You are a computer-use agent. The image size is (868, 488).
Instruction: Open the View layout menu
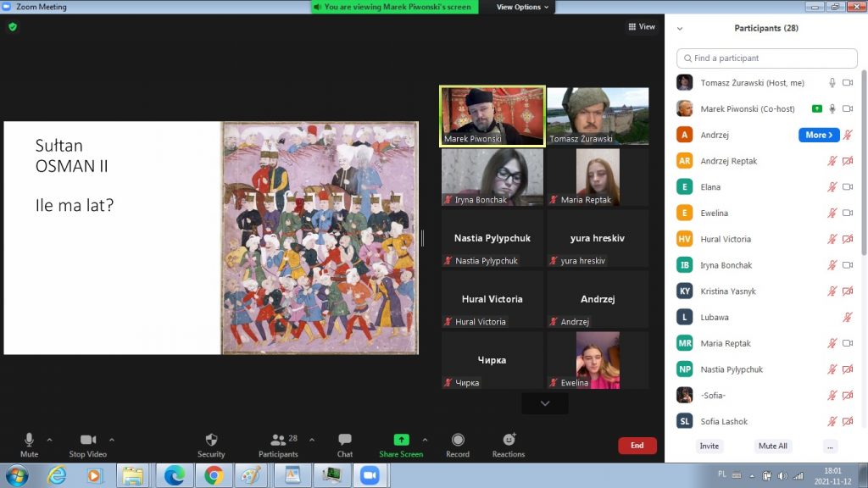click(642, 27)
